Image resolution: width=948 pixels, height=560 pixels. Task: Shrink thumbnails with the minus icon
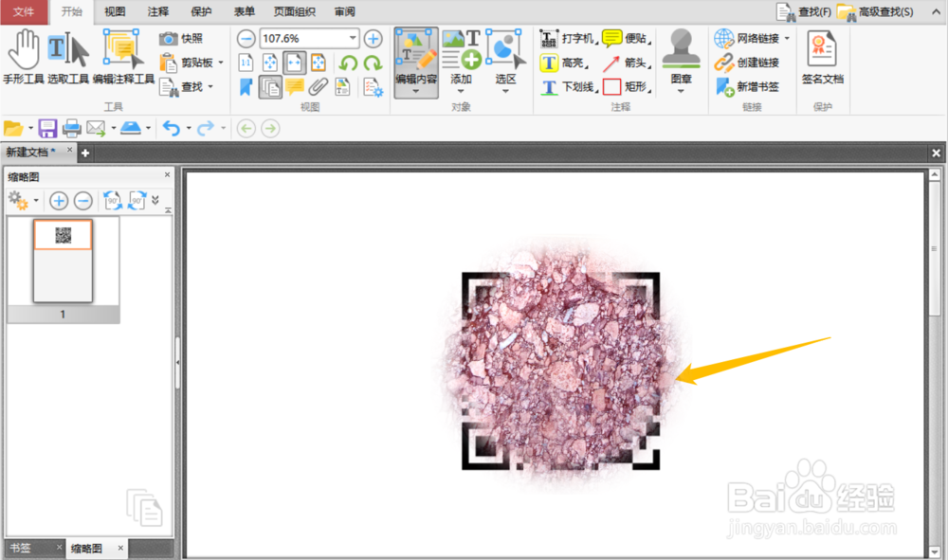[82, 201]
